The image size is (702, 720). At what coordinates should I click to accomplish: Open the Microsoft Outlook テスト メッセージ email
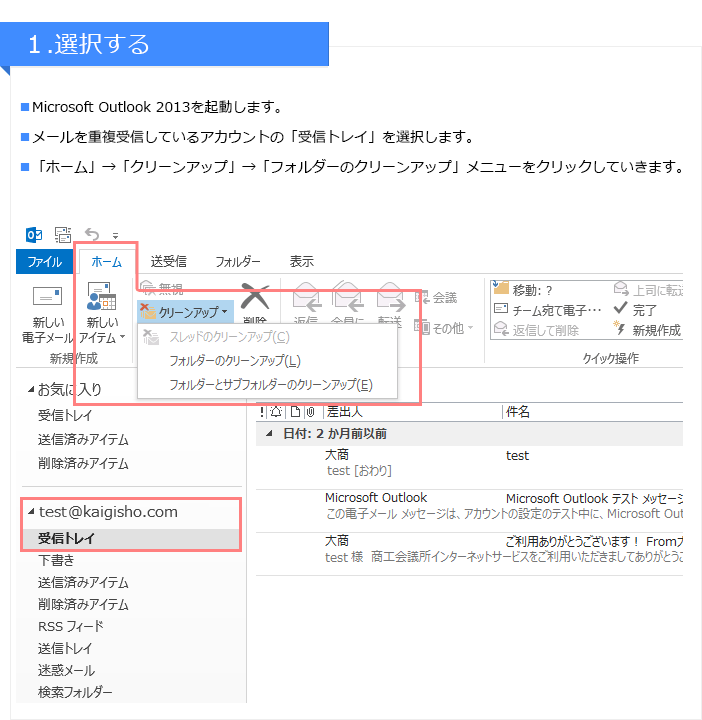point(469,511)
